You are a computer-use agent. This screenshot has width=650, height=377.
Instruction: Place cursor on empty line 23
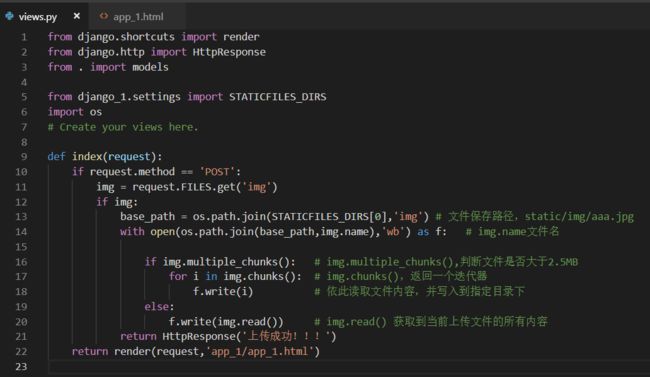click(348, 367)
